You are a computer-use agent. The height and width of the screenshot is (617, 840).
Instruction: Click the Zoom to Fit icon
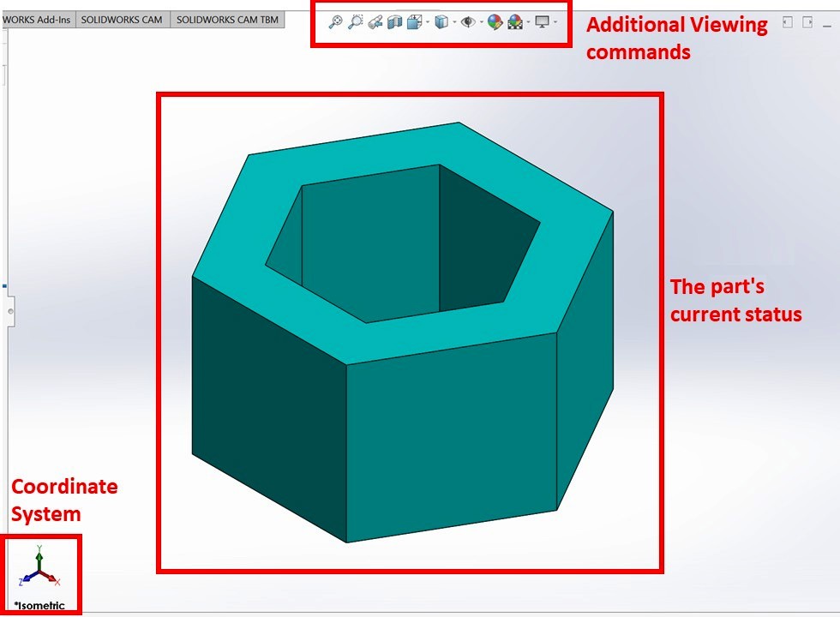(335, 22)
